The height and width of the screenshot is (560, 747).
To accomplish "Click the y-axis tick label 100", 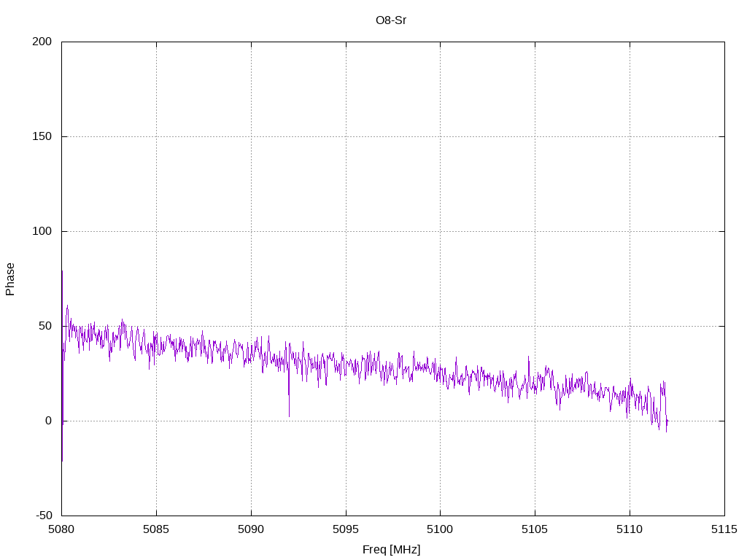I will point(42,231).
